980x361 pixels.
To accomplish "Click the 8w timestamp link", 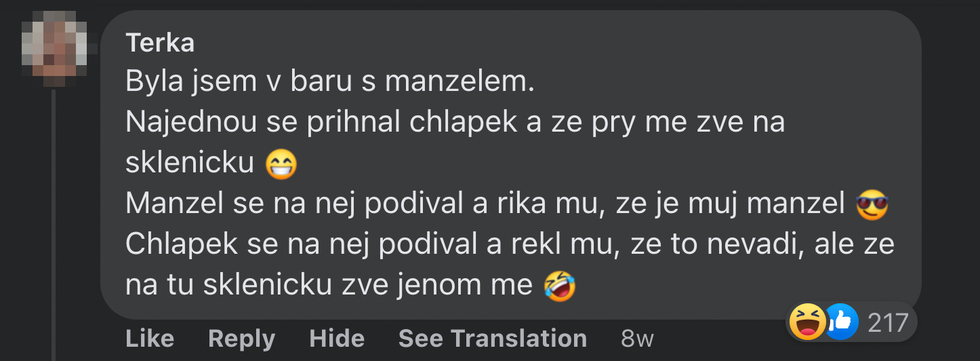I will (x=637, y=338).
